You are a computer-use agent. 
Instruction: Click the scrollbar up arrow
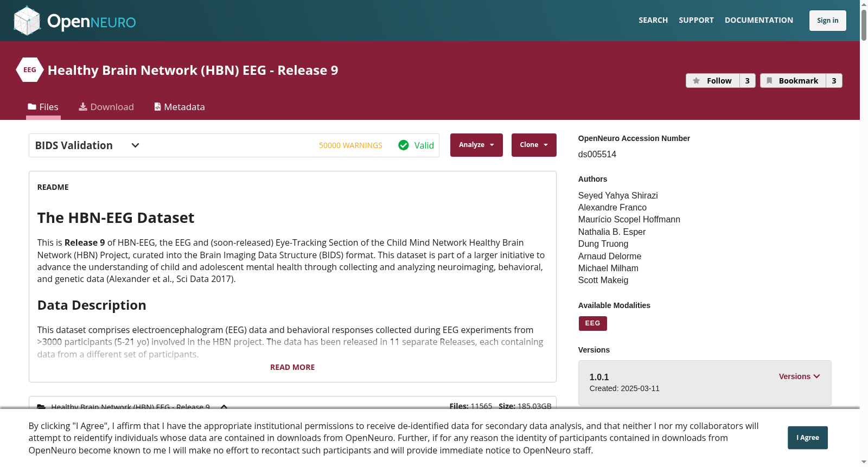[864, 4]
